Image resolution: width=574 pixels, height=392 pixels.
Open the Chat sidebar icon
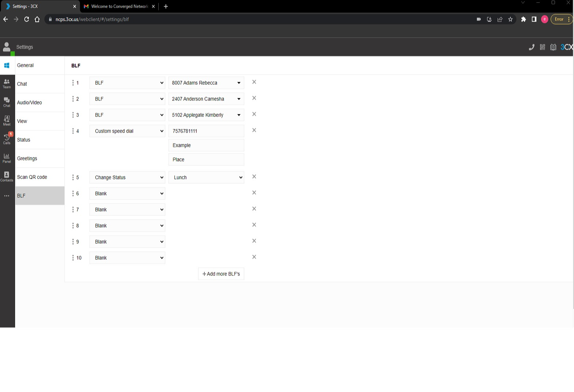[7, 102]
